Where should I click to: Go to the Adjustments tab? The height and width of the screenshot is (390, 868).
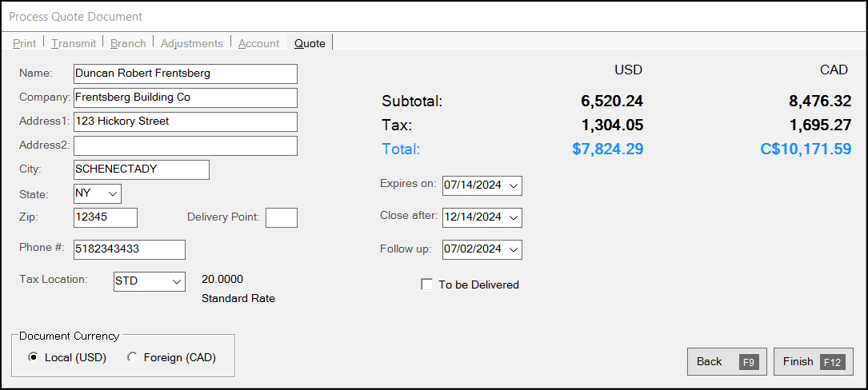tap(191, 43)
